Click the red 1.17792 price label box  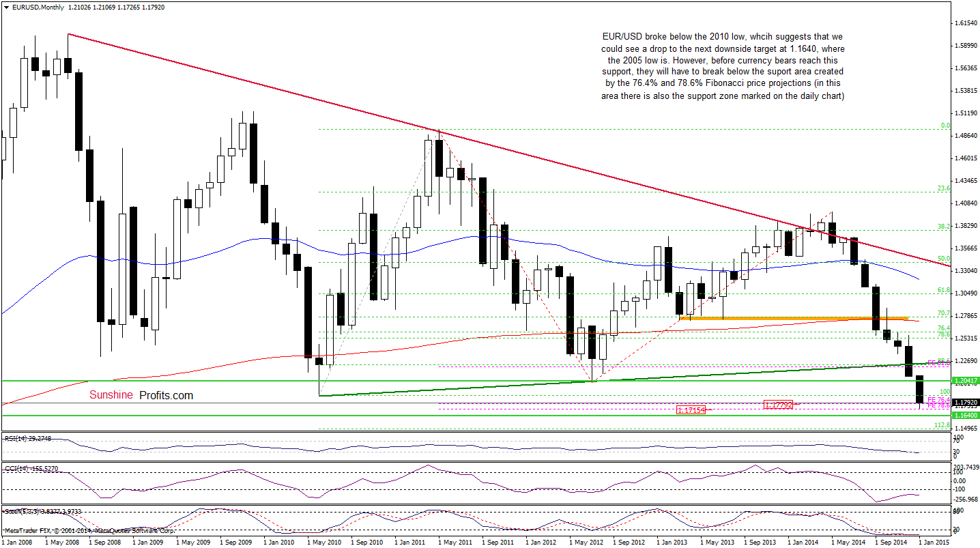[780, 405]
